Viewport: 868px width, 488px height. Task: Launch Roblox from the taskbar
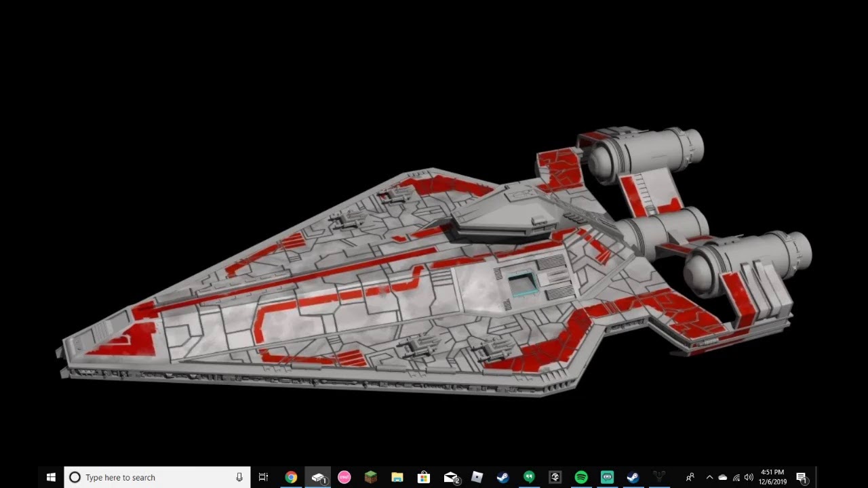[x=477, y=477]
